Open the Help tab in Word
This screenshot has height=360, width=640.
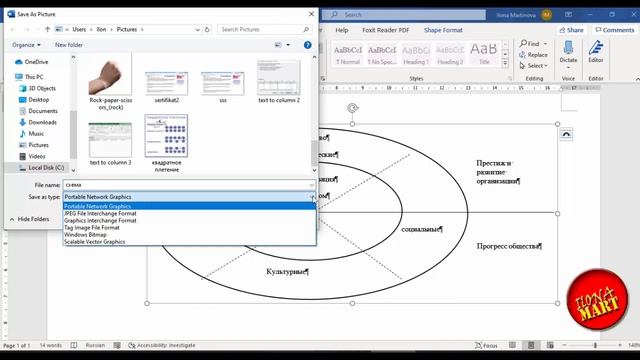342,30
